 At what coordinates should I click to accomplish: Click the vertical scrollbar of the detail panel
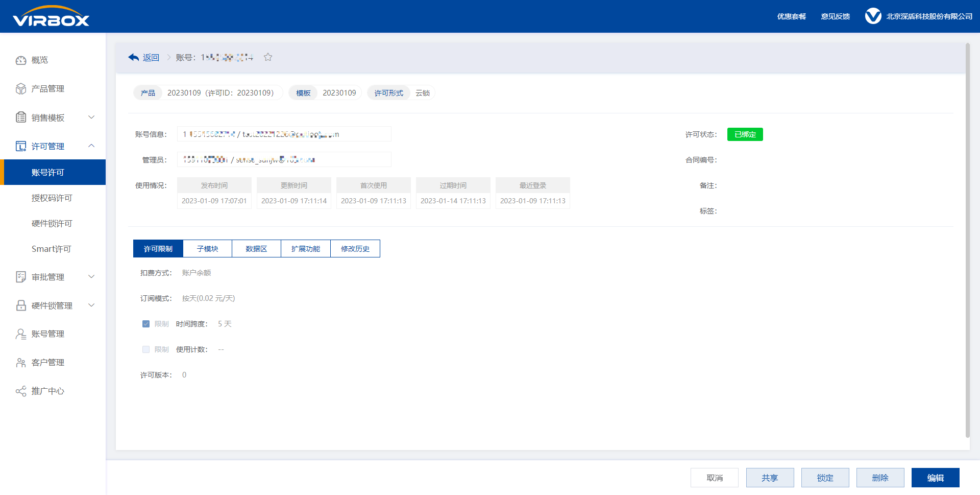[967, 240]
